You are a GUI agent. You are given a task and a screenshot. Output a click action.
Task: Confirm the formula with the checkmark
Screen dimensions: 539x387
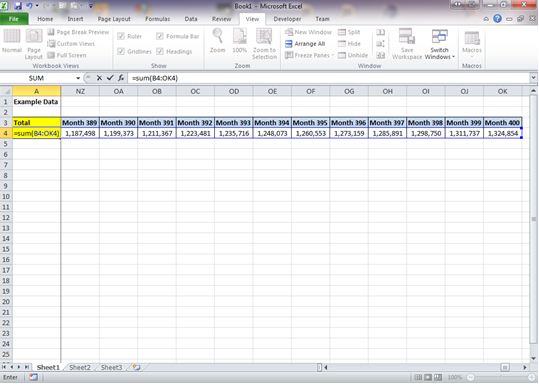[110, 78]
